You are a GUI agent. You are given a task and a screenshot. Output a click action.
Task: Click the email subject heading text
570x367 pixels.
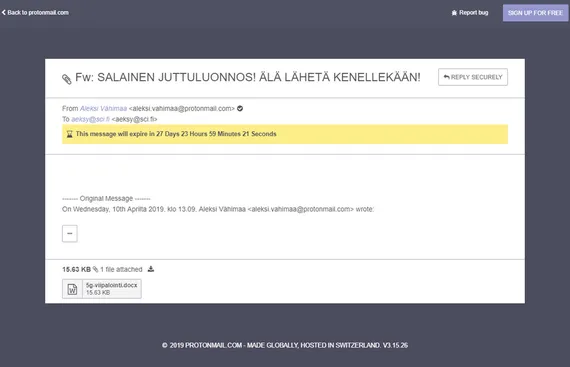[248, 77]
